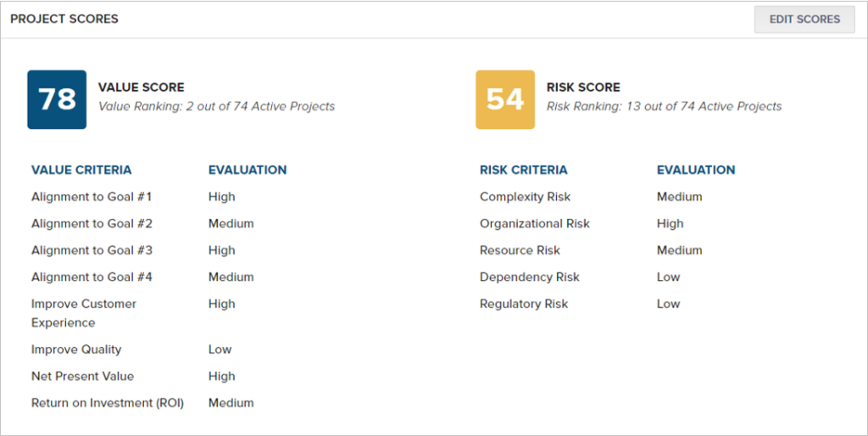Select the Alignment to Goal #2 criterion
The width and height of the screenshot is (868, 436).
click(x=92, y=223)
